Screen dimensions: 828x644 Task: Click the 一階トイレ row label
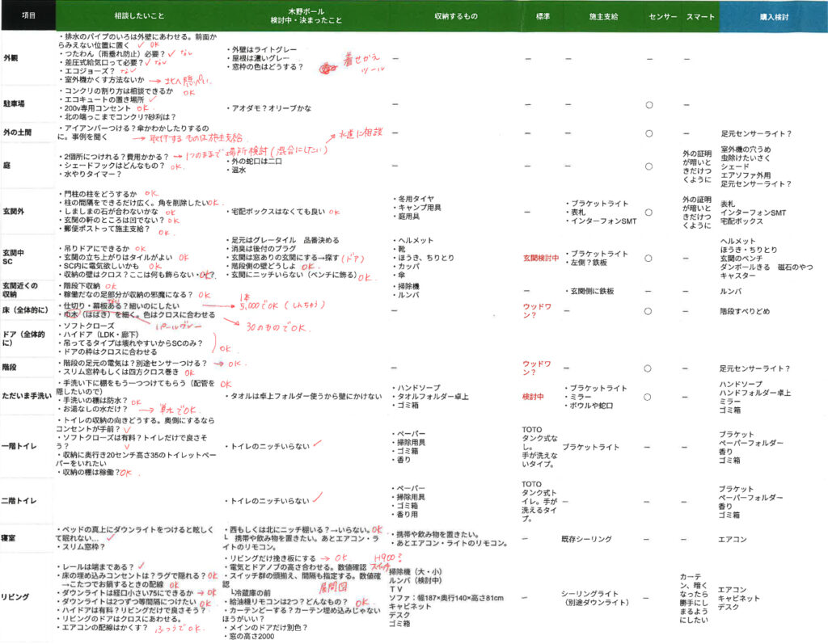click(19, 446)
